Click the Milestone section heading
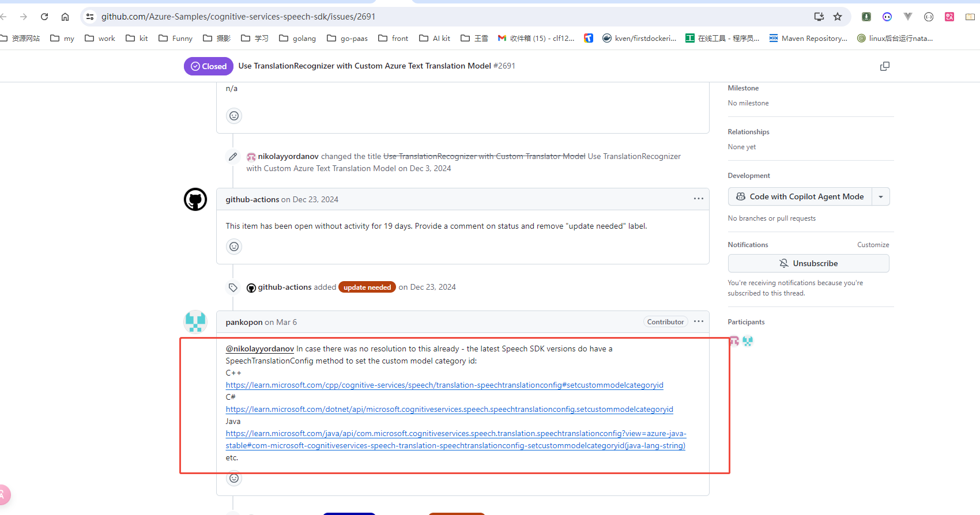 [x=743, y=88]
